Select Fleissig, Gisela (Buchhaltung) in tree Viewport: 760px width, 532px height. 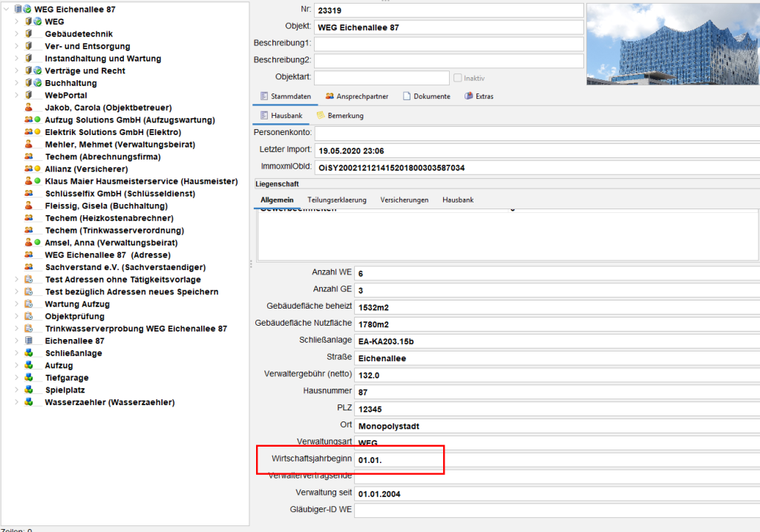[x=105, y=206]
